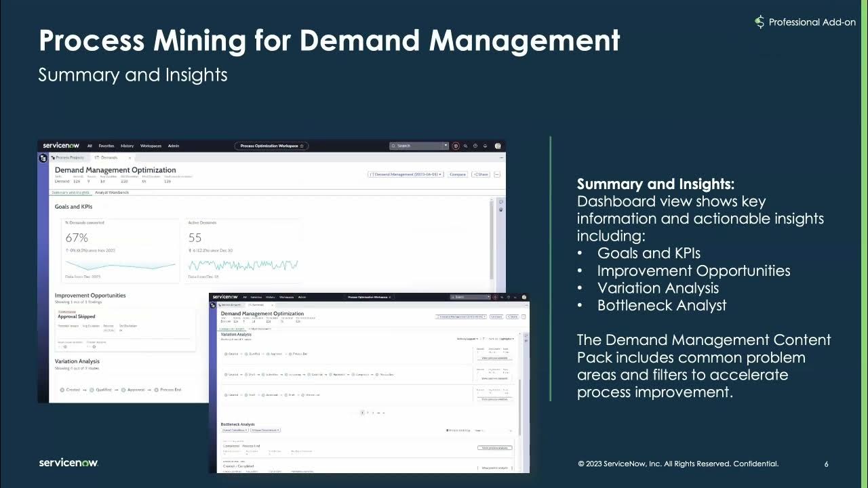The height and width of the screenshot is (488, 868).
Task: Star the Process Optimization Workspace favorite in larger window
Action: coord(302,146)
